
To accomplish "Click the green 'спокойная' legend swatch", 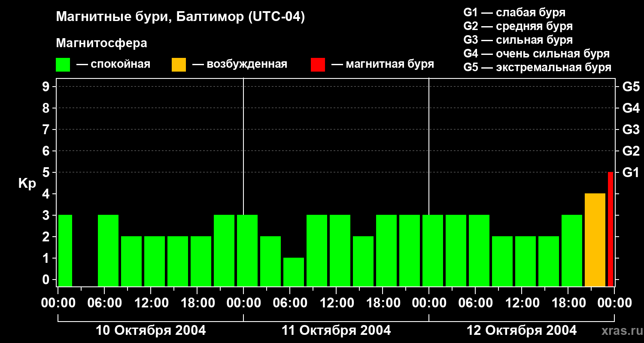I will coord(63,65).
